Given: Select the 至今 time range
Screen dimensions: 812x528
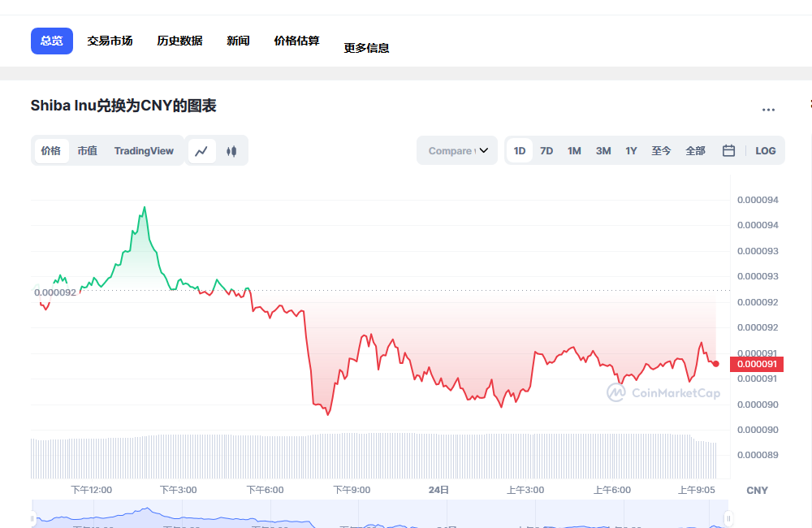Looking at the screenshot, I should click(x=661, y=151).
